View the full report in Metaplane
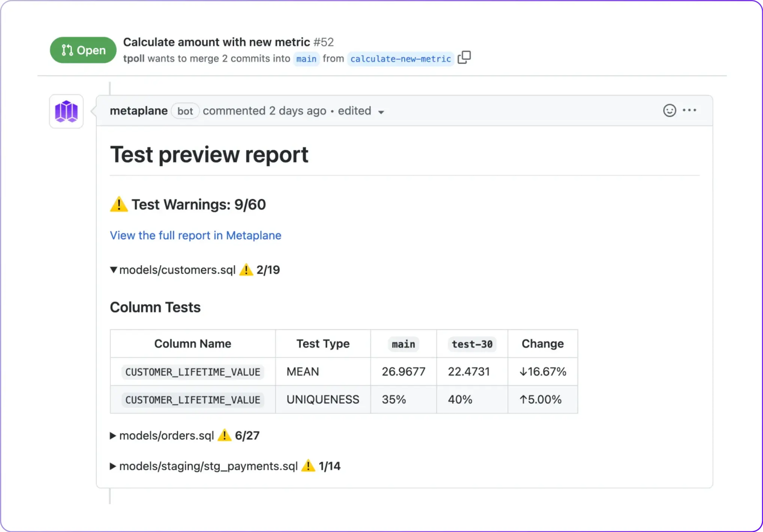763x532 pixels. tap(195, 235)
